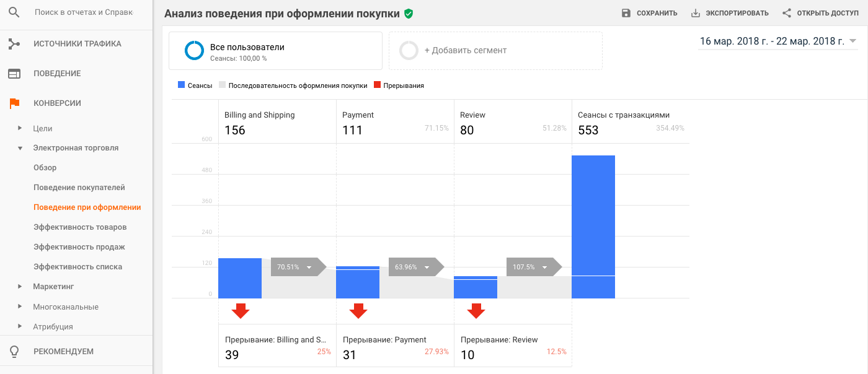Open the Источники трафика section icon
Viewport: 868px width, 374px height.
coord(14,44)
